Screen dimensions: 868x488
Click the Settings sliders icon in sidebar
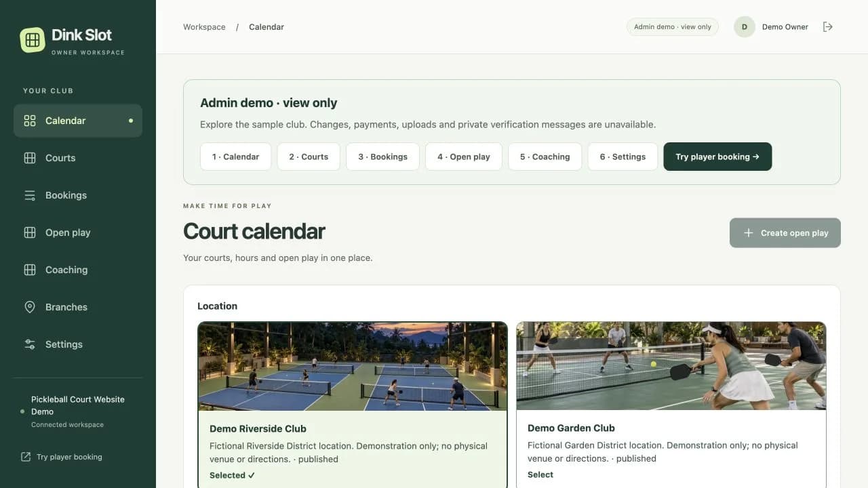pos(30,344)
